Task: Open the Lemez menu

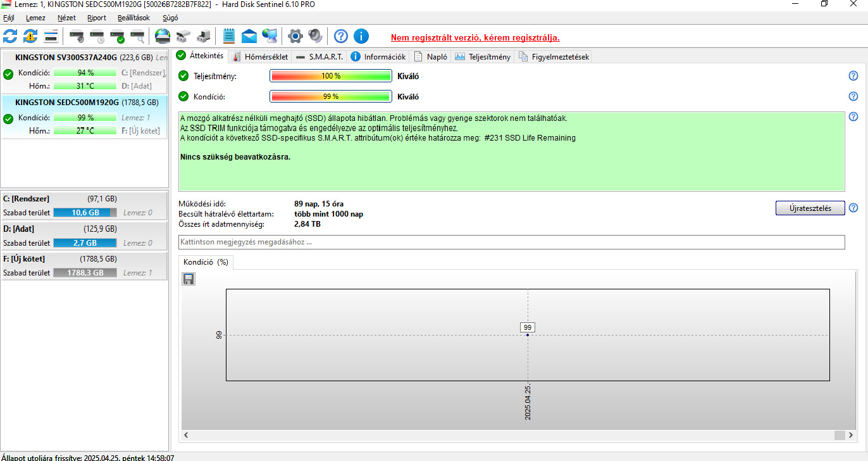Action: coord(35,18)
